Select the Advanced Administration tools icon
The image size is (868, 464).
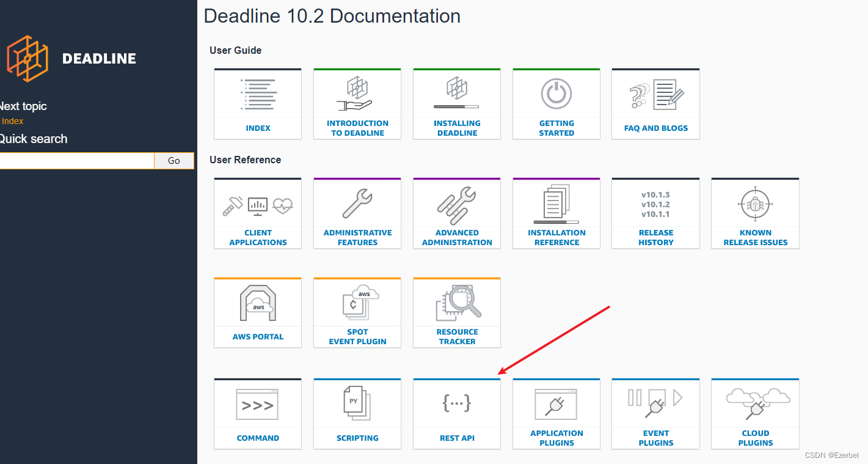457,203
